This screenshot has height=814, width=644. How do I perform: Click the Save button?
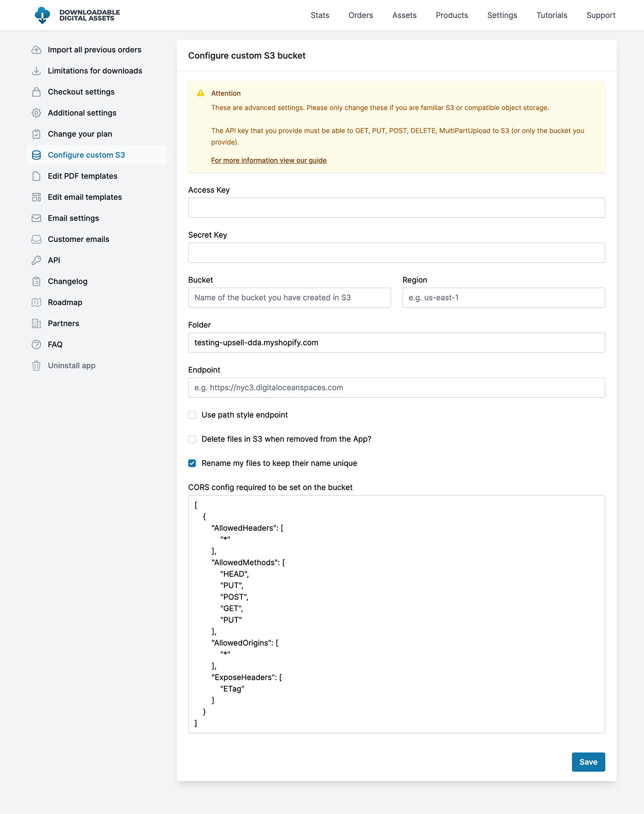pyautogui.click(x=588, y=762)
